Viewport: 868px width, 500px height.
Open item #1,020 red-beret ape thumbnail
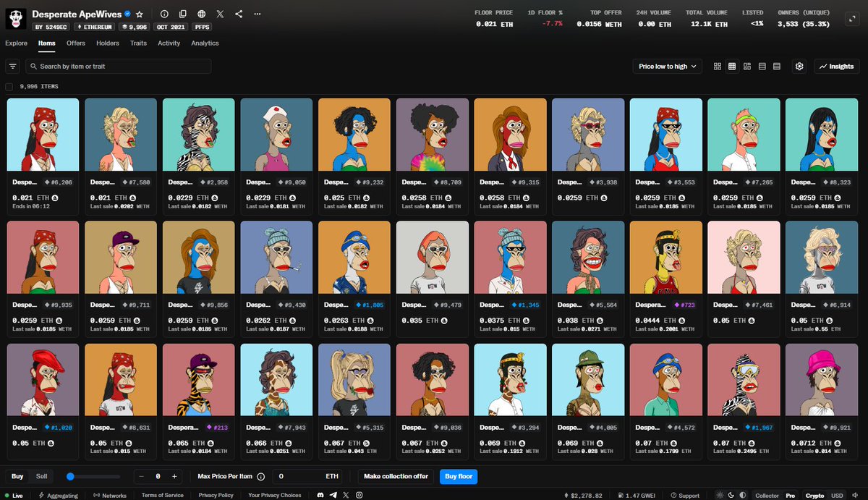43,380
